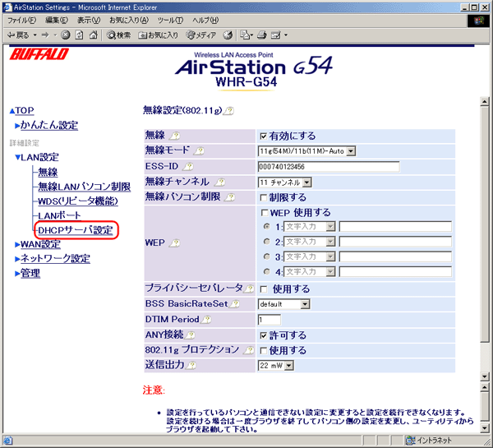This screenshot has width=493, height=448.
Task: Open help icon for ANY接続 row
Action: coord(190,335)
